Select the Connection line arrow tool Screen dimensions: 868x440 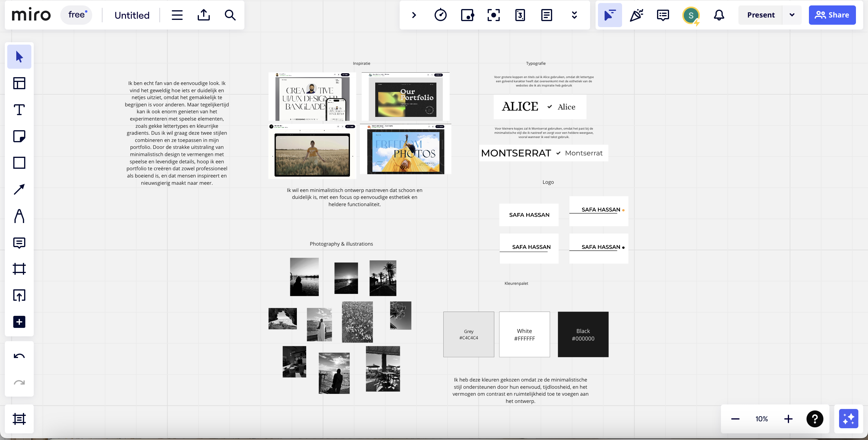pos(19,189)
